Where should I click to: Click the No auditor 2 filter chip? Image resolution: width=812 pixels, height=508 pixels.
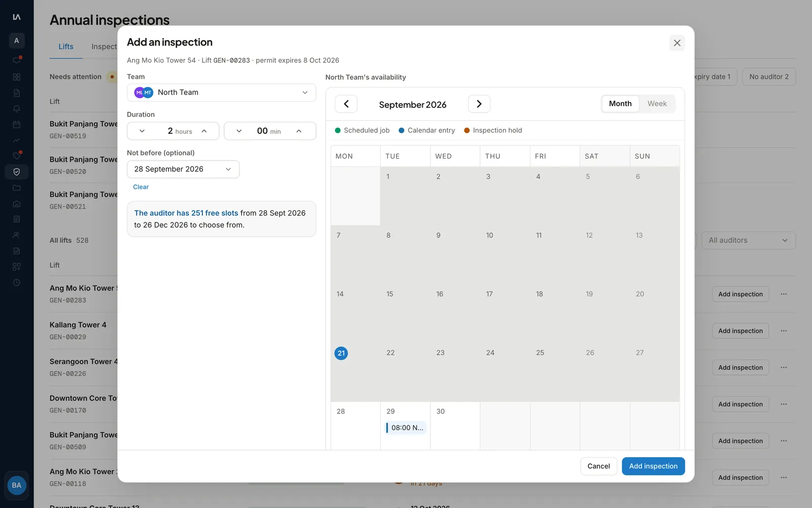769,77
